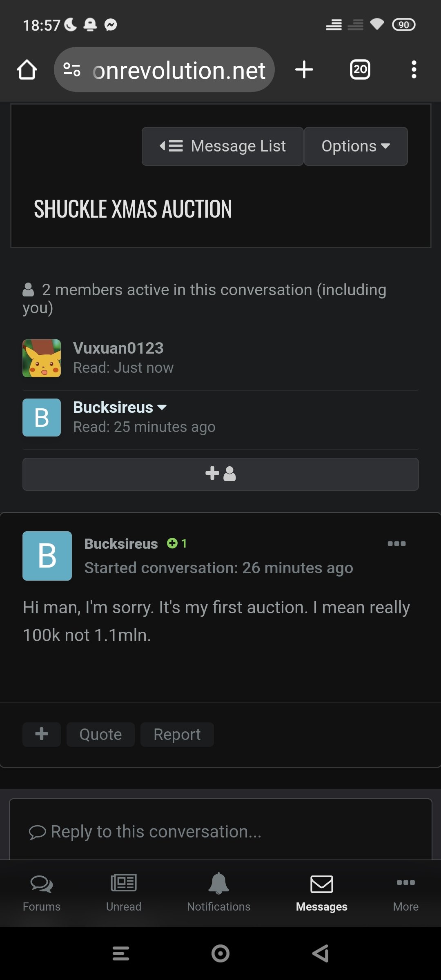Open the browser three-dot menu
The image size is (441, 980).
point(414,70)
